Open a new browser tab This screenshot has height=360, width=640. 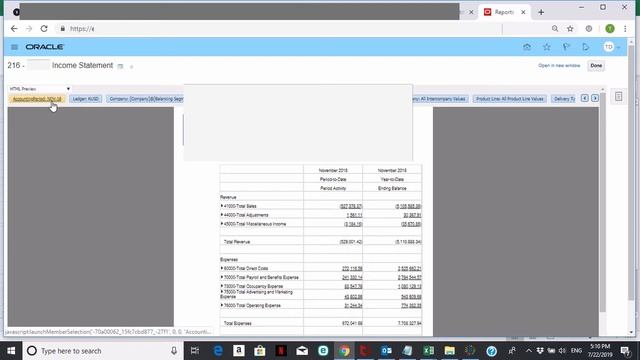tap(541, 12)
